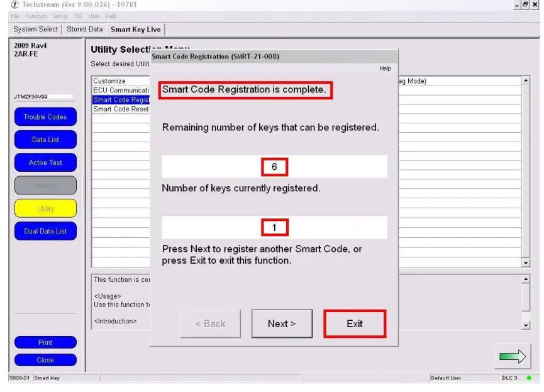Open the Setup menu

coord(60,16)
